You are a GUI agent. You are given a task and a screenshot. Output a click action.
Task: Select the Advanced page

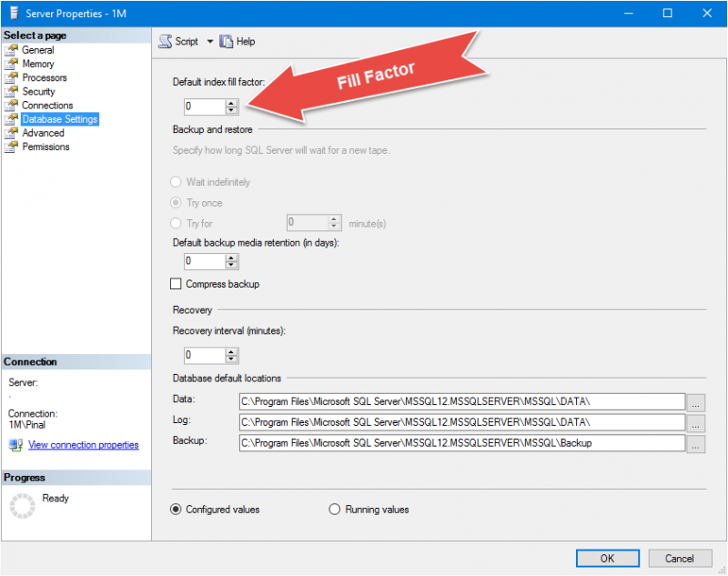pyautogui.click(x=43, y=133)
